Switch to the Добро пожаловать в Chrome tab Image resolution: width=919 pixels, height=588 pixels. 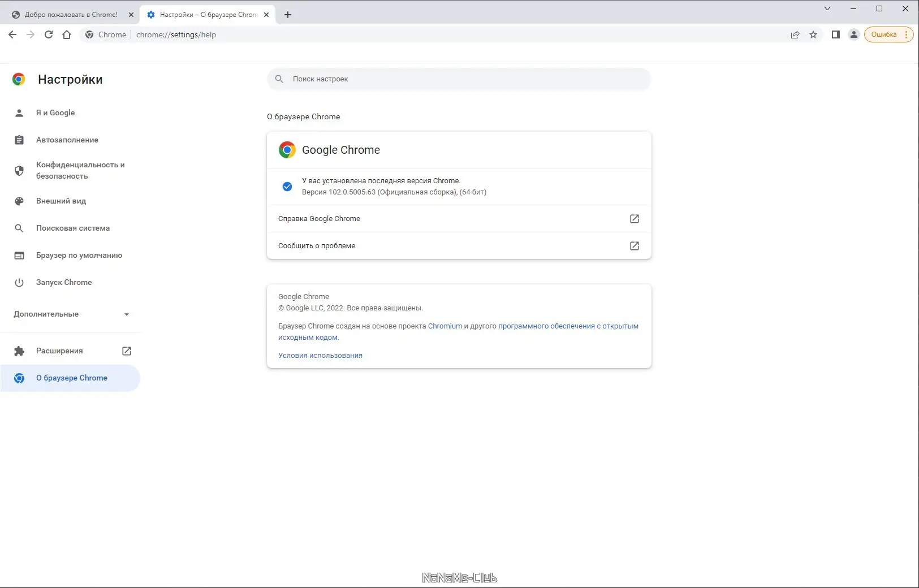(71, 15)
